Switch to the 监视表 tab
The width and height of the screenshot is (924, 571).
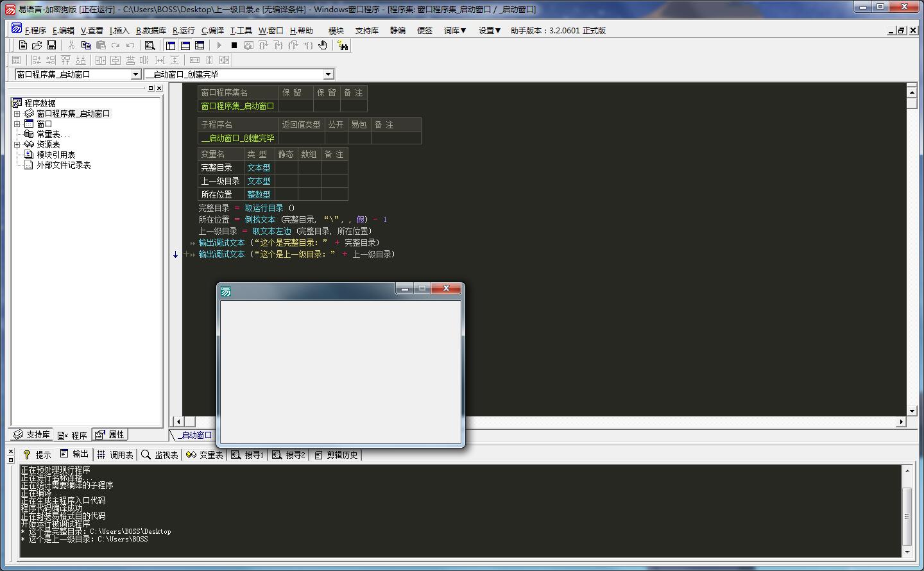[160, 454]
